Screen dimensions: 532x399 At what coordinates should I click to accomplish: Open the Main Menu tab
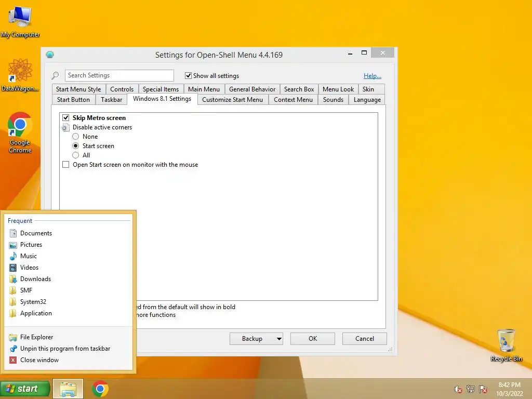click(204, 89)
